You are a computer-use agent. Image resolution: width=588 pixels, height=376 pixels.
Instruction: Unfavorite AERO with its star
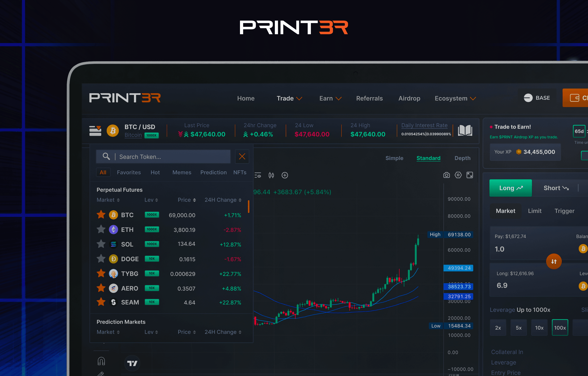pos(101,288)
